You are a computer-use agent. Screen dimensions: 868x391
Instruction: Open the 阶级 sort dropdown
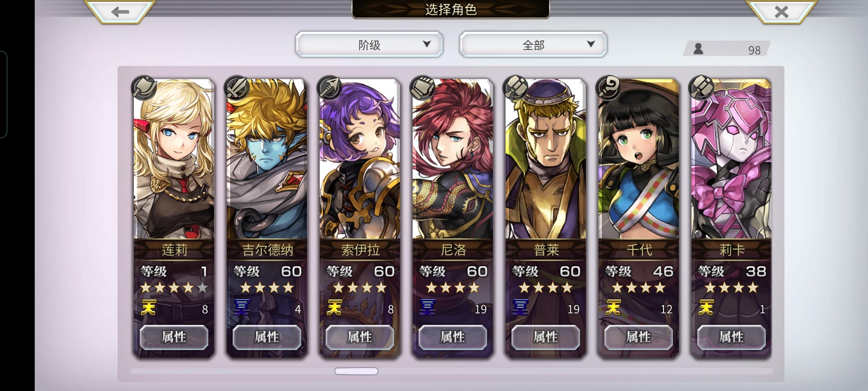tap(369, 45)
